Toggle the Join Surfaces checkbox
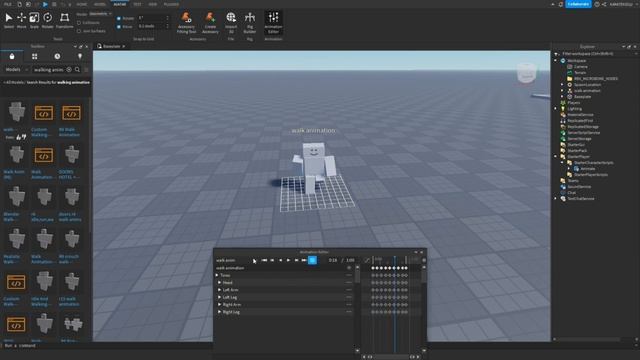 pos(79,31)
